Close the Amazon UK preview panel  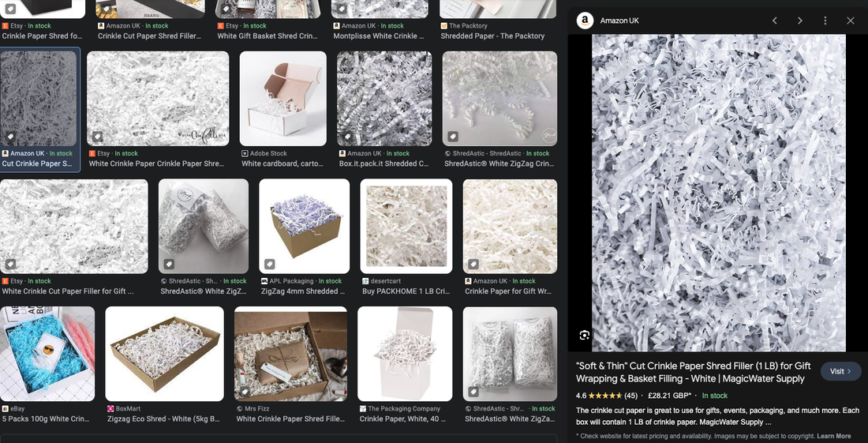coord(851,21)
